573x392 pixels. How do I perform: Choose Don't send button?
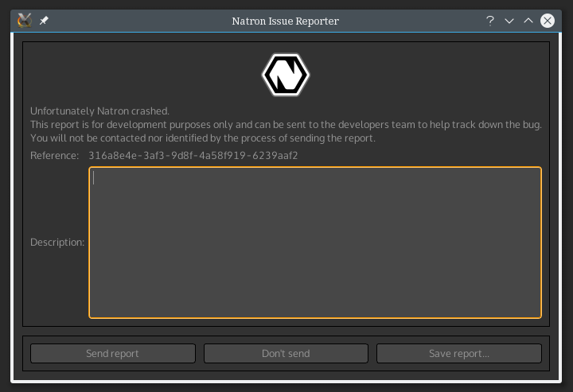286,353
